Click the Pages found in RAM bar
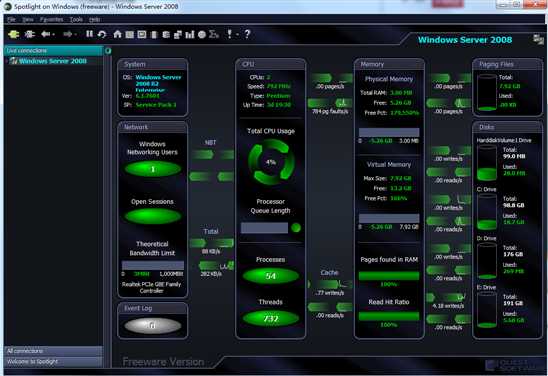Viewport: 548px width, 376px height. 389,276
